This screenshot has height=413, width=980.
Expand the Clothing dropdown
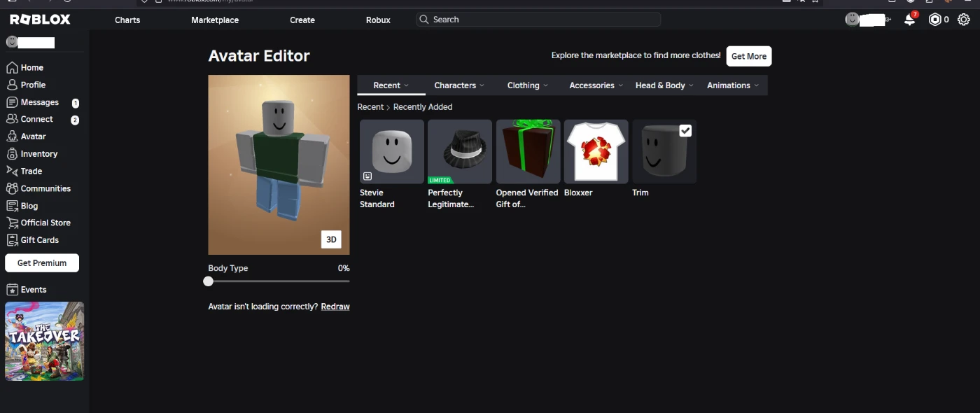point(527,85)
